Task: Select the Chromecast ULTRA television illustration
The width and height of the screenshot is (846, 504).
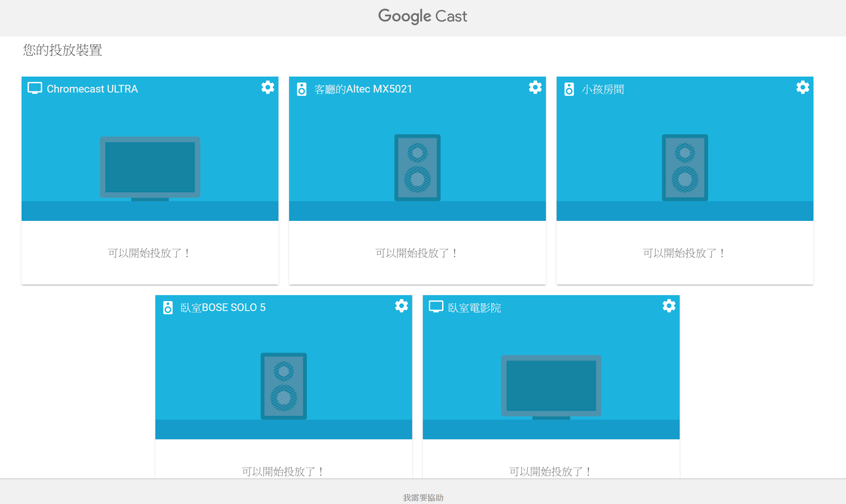Action: pos(150,169)
